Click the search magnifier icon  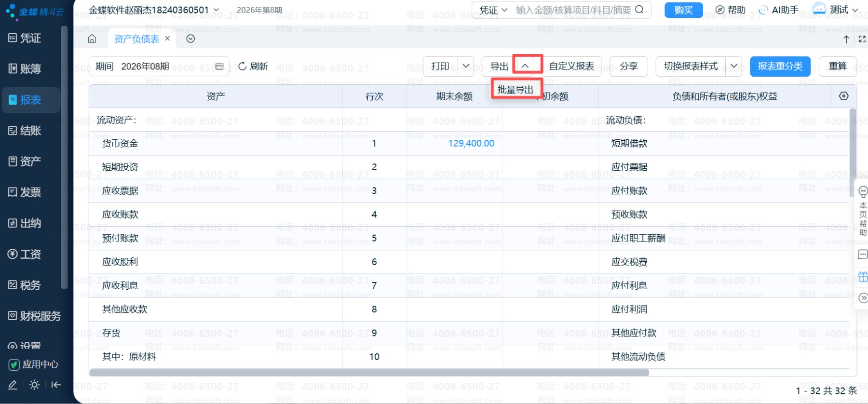639,10
